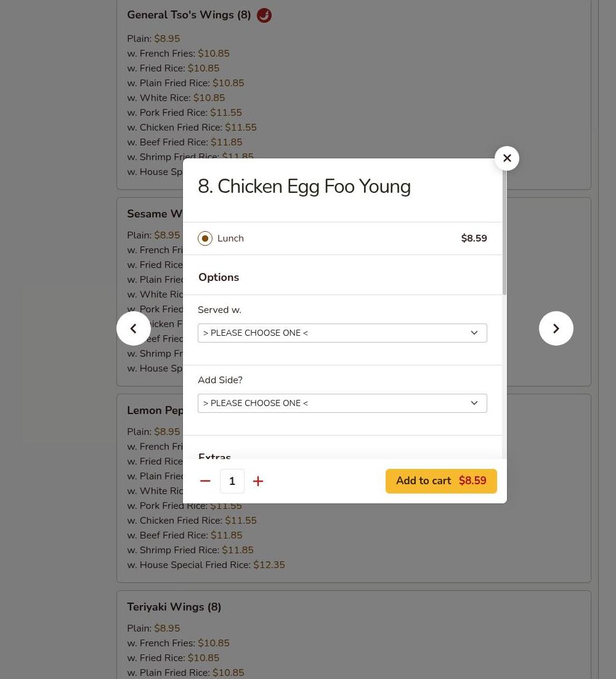Decrease quantity with the minus icon
616x679 pixels.
click(x=206, y=481)
